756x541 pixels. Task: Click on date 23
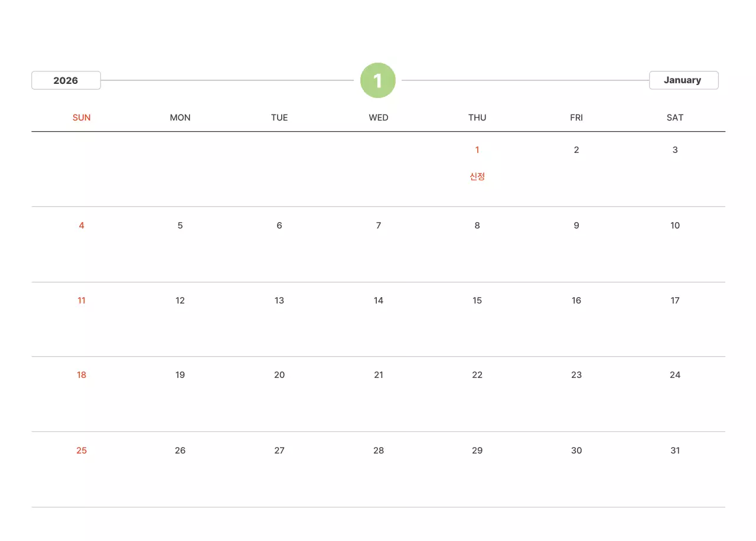(576, 375)
